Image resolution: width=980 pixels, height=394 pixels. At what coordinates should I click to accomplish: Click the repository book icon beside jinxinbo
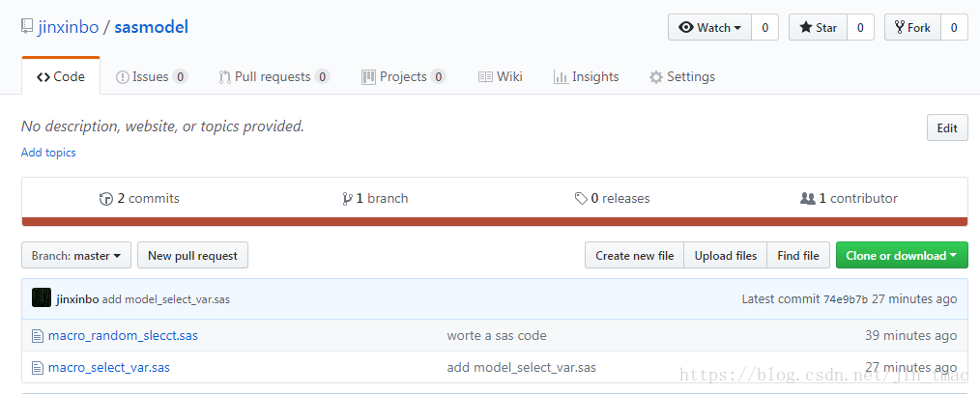coord(27,27)
